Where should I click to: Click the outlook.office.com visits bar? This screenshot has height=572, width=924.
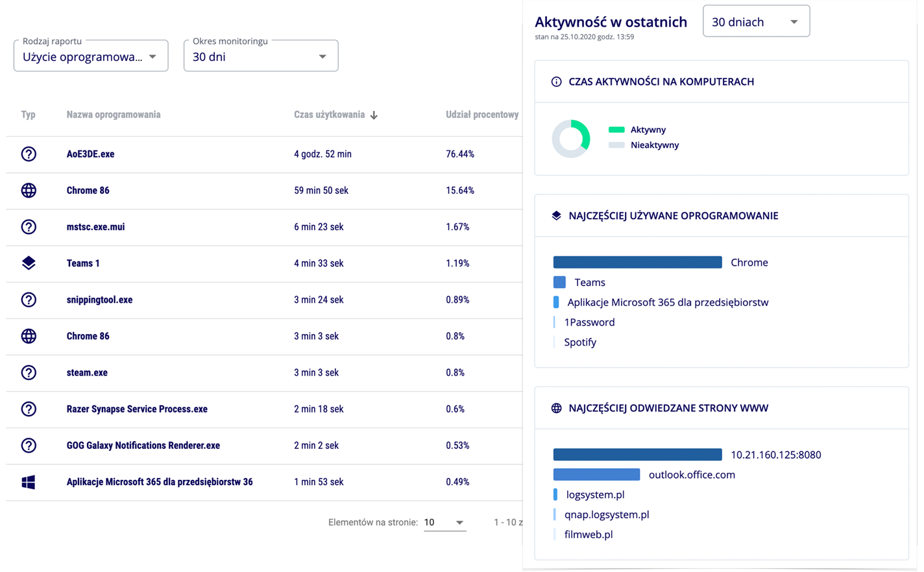(596, 475)
